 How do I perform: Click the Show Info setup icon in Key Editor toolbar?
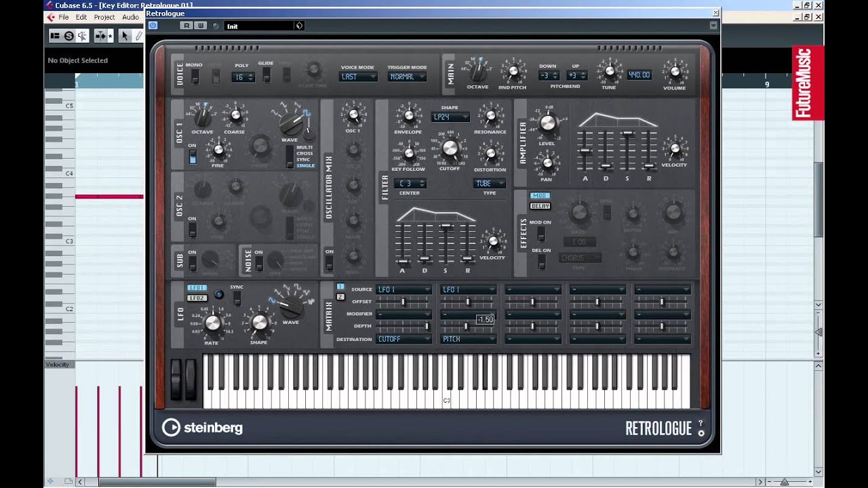[x=55, y=36]
